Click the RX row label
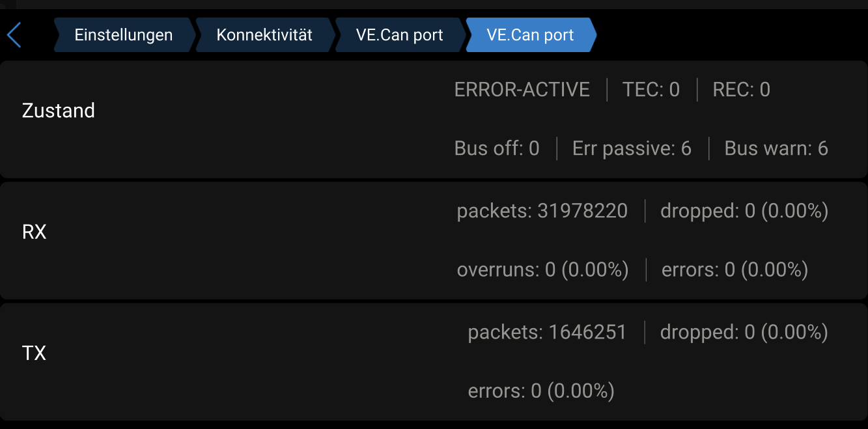The height and width of the screenshot is (429, 868). tap(35, 232)
